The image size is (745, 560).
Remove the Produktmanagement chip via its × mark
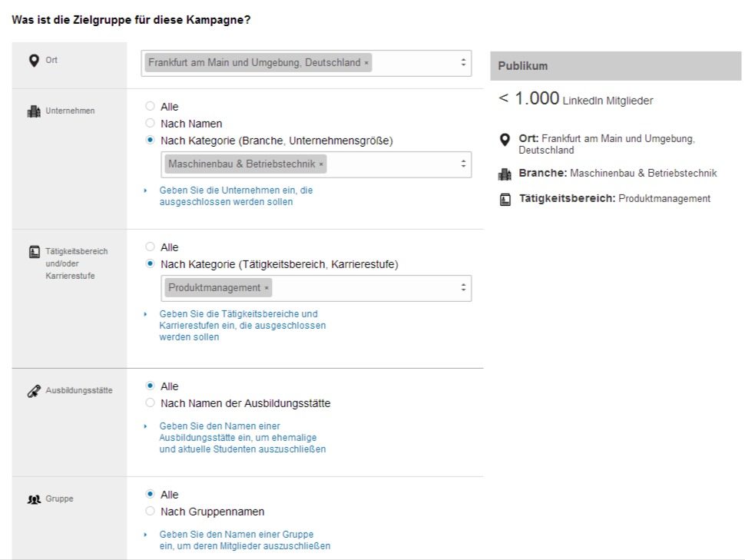click(267, 287)
